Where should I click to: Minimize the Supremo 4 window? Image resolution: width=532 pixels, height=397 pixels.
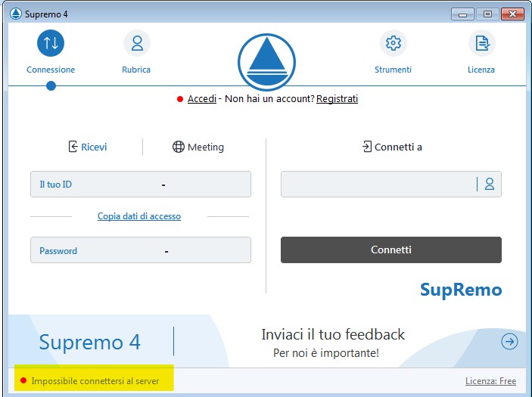click(462, 14)
